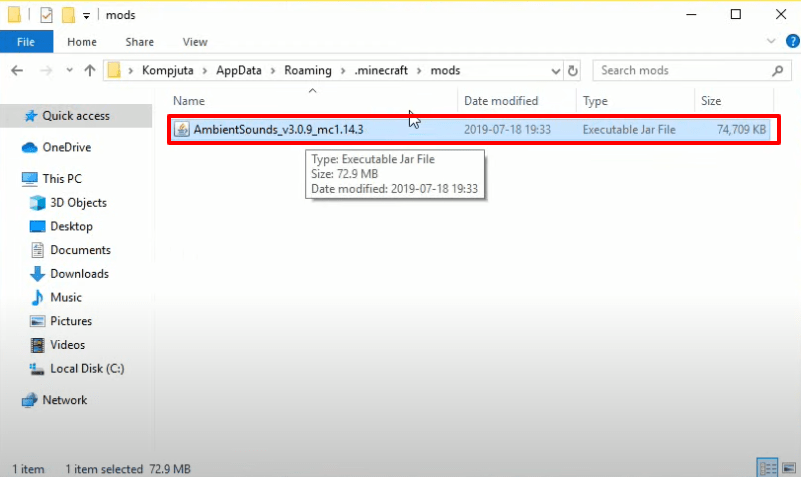Open the Documents folder in sidebar
Image resolution: width=801 pixels, height=477 pixels.
pos(80,250)
